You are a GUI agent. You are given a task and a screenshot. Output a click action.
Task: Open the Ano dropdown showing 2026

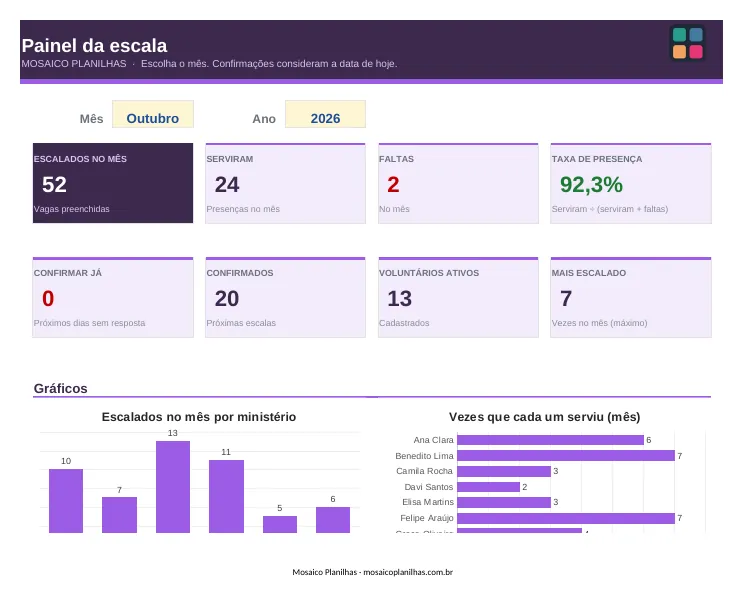coord(325,114)
